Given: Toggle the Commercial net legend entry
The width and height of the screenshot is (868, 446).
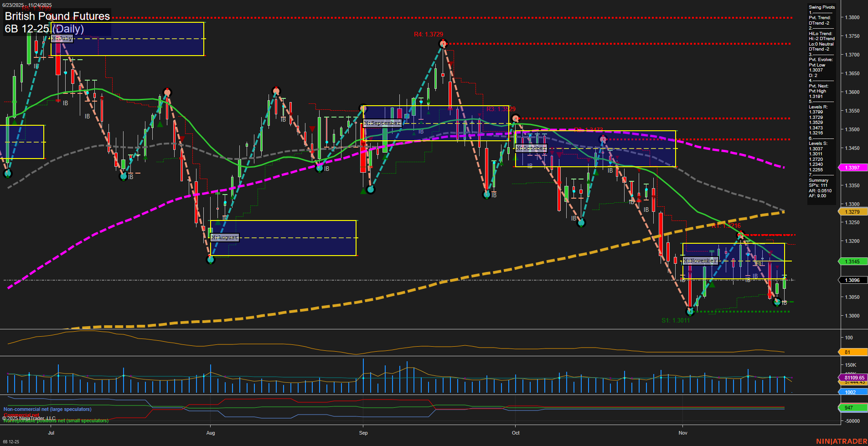Looking at the screenshot, I should point(21,415).
